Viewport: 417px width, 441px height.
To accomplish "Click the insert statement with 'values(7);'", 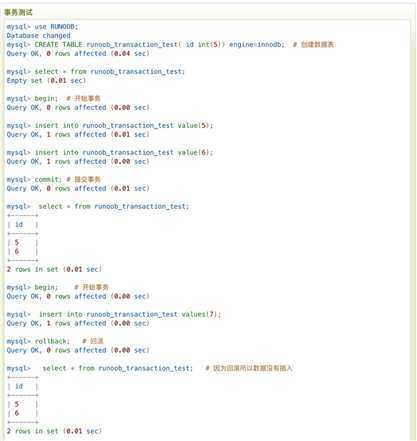I will tap(114, 315).
